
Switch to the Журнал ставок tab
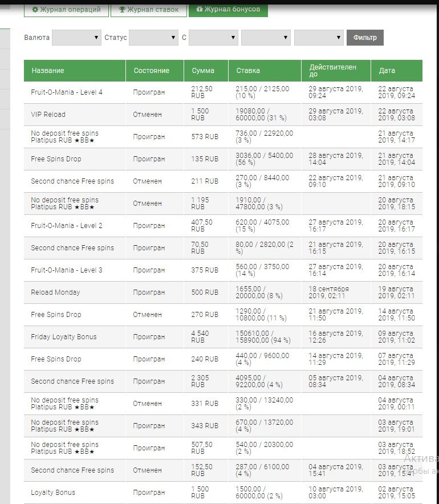[x=148, y=10]
